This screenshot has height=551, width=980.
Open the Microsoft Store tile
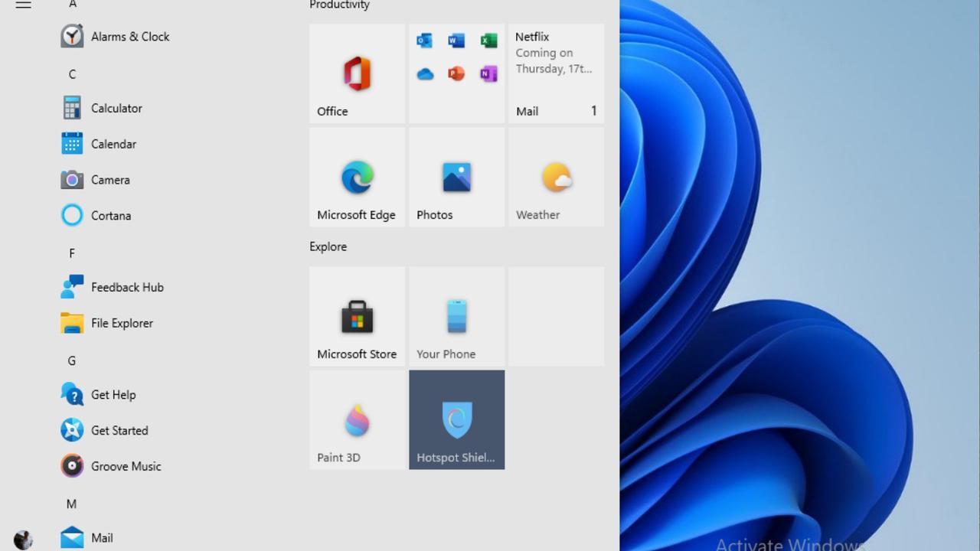(358, 316)
